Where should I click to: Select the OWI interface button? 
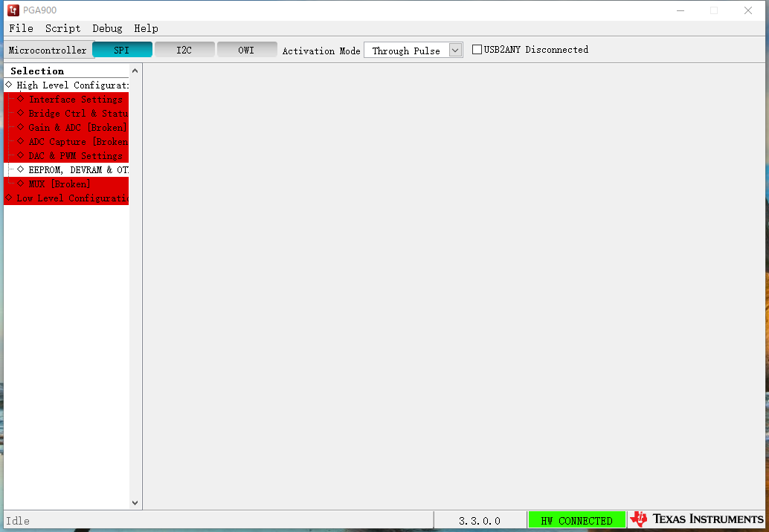247,50
